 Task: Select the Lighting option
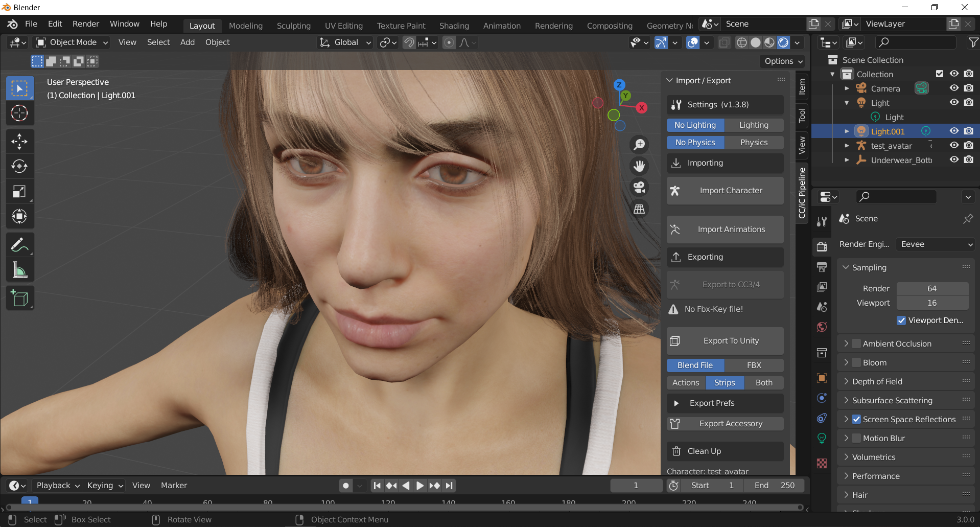click(x=754, y=125)
